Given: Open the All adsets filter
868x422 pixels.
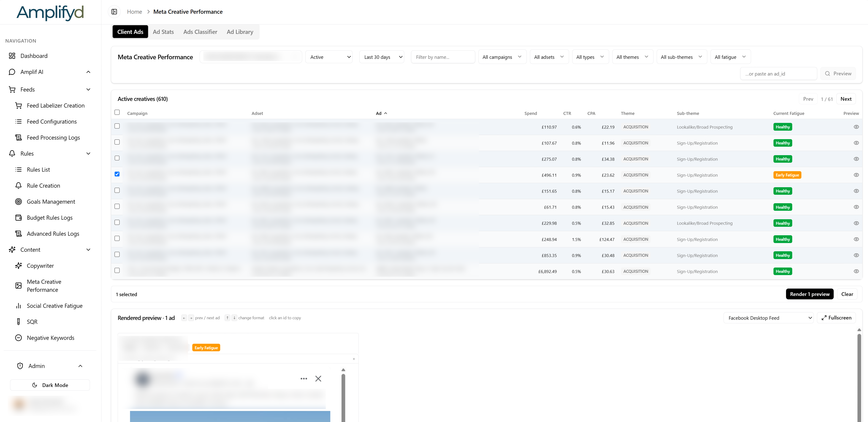Looking at the screenshot, I should pos(549,57).
